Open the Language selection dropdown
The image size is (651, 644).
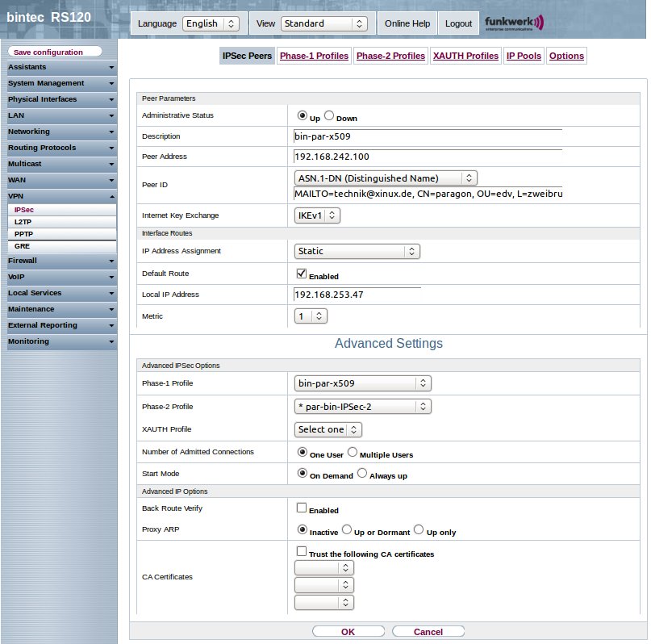(x=211, y=23)
